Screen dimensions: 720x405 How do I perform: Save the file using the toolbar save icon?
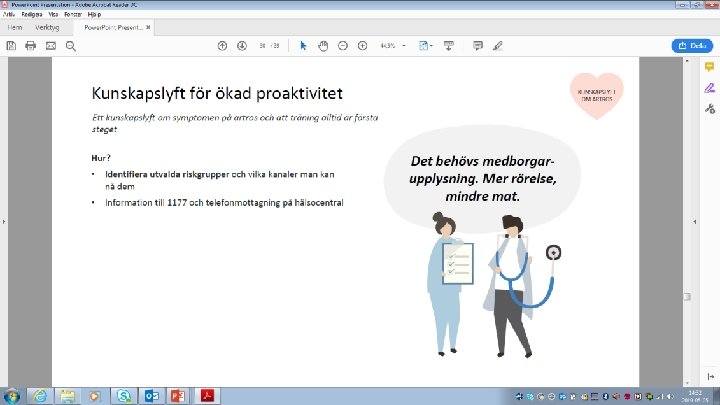[x=11, y=45]
